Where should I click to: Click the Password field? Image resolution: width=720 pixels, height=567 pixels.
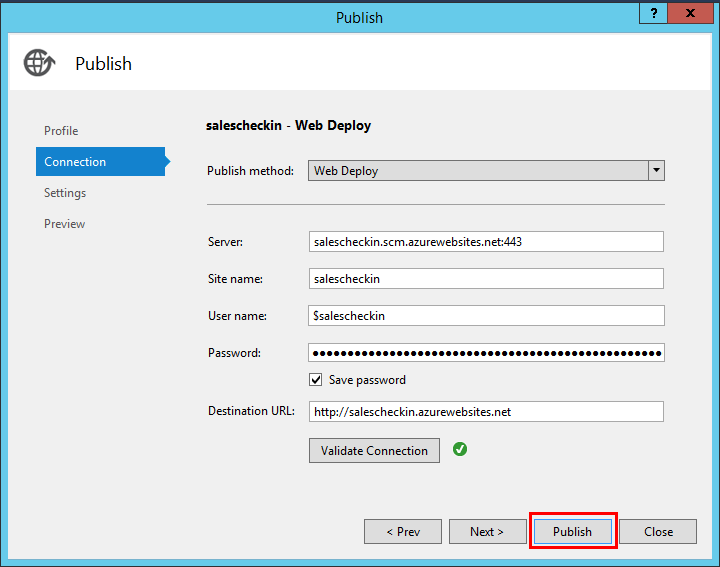(x=486, y=353)
